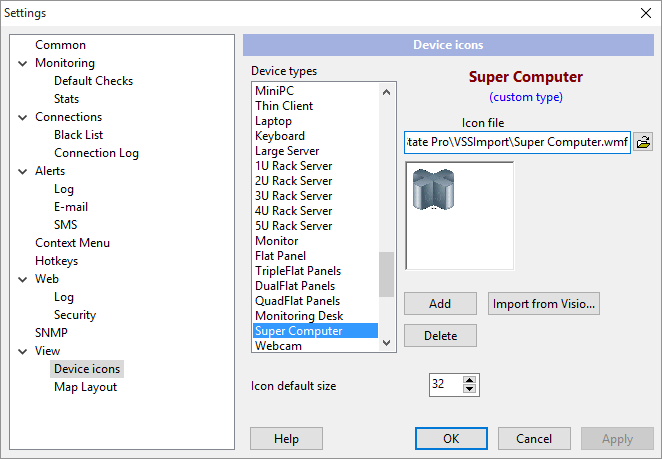The image size is (662, 459).
Task: Collapse the Connections tree node
Action: (x=22, y=117)
